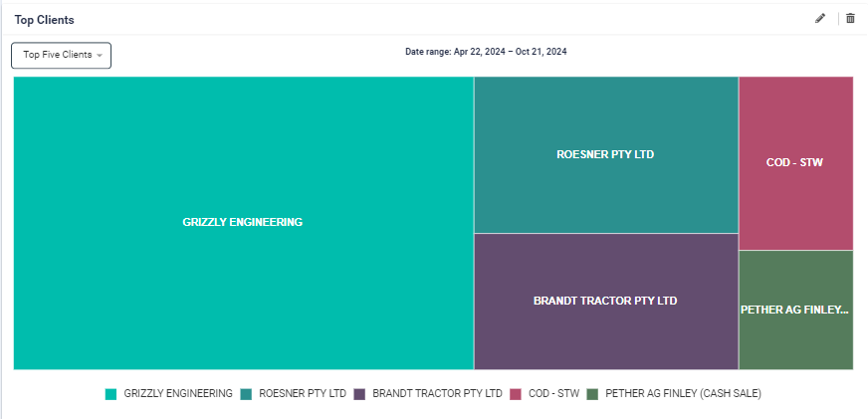Viewport: 868px width, 419px height.
Task: Toggle ROESNER PTY LTD legend label
Action: click(302, 394)
